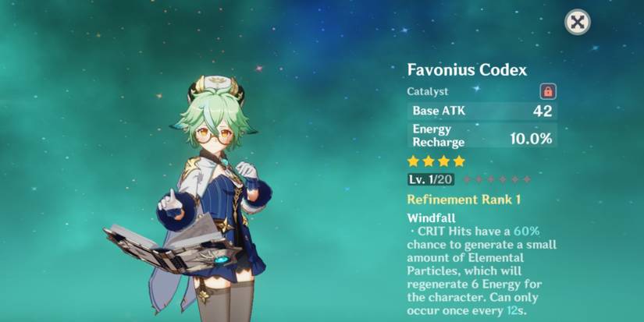Click the Lv. 1/20 level badge
The height and width of the screenshot is (322, 644).
point(430,179)
